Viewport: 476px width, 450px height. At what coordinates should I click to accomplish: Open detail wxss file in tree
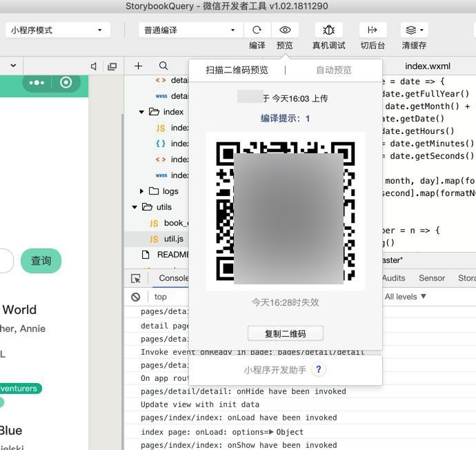172,96
